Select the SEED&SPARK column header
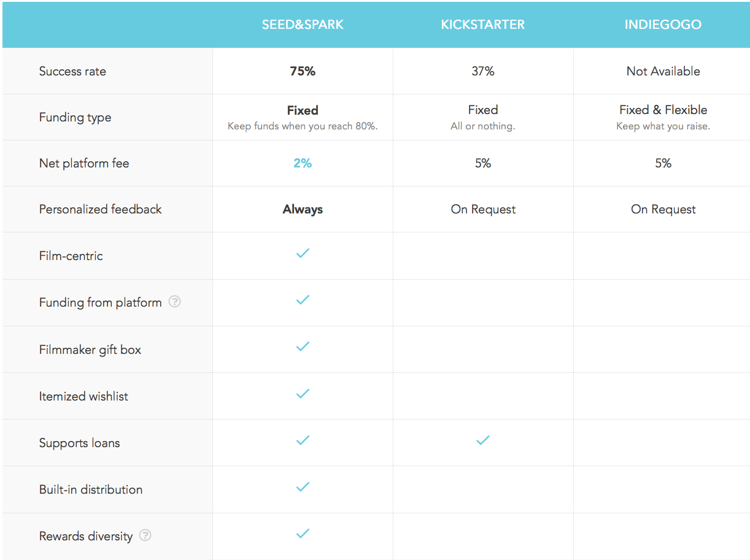This screenshot has width=750, height=560. pyautogui.click(x=303, y=25)
